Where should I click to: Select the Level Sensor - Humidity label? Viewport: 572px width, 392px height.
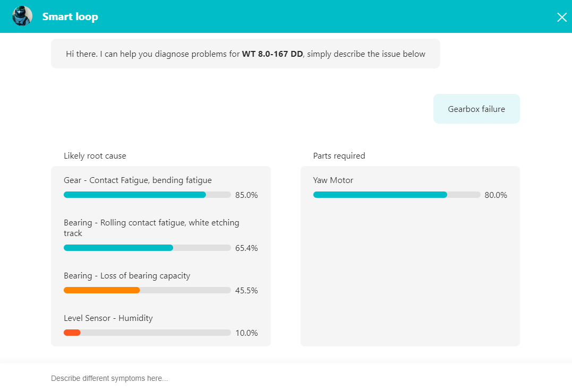point(107,318)
